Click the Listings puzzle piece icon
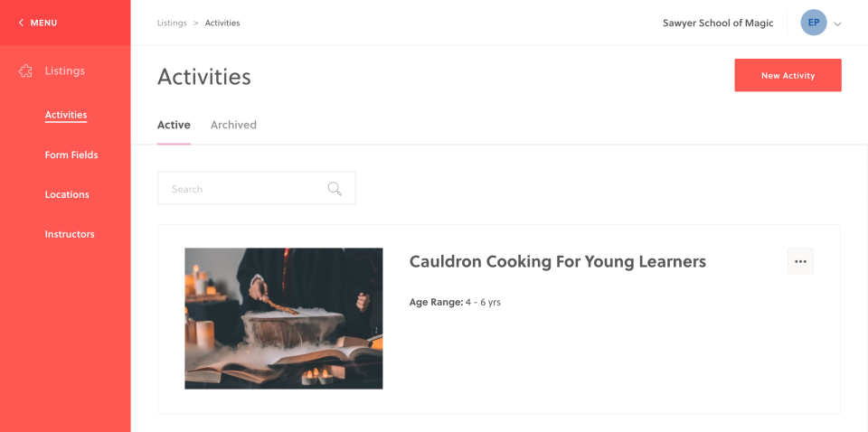The width and height of the screenshot is (868, 432). point(25,70)
